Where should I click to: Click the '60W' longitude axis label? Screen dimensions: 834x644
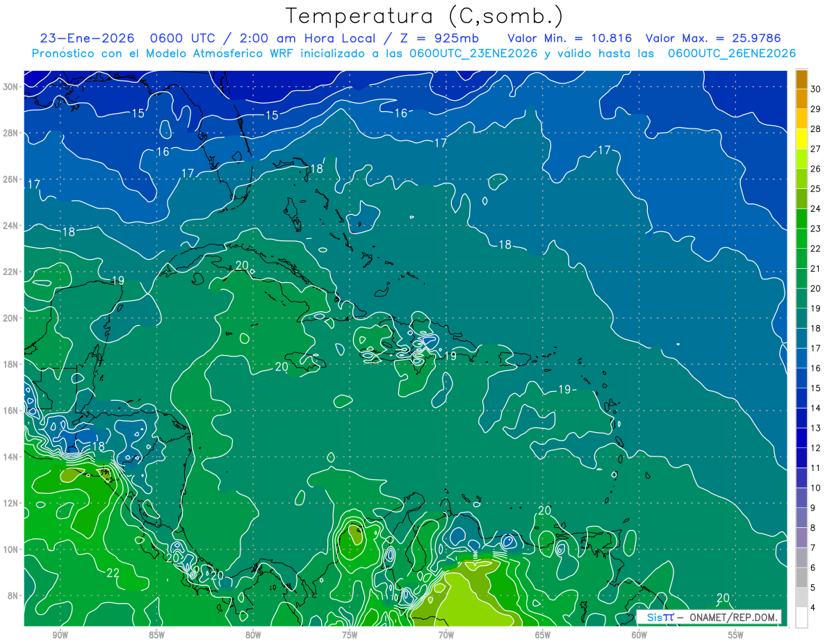click(x=639, y=635)
